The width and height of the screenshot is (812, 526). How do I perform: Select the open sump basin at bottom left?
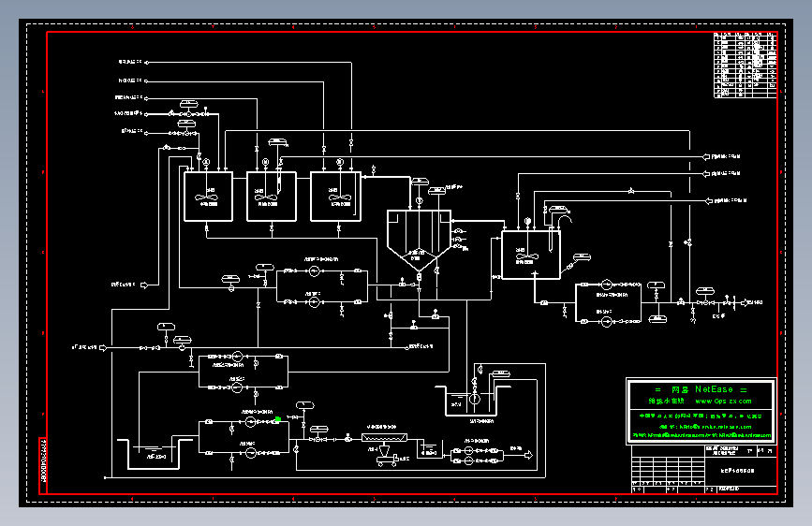click(155, 454)
